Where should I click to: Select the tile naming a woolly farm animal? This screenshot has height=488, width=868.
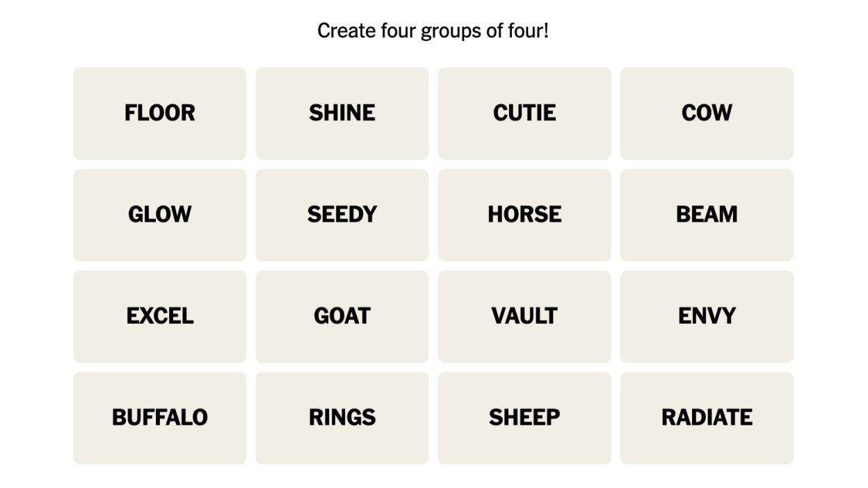point(524,418)
